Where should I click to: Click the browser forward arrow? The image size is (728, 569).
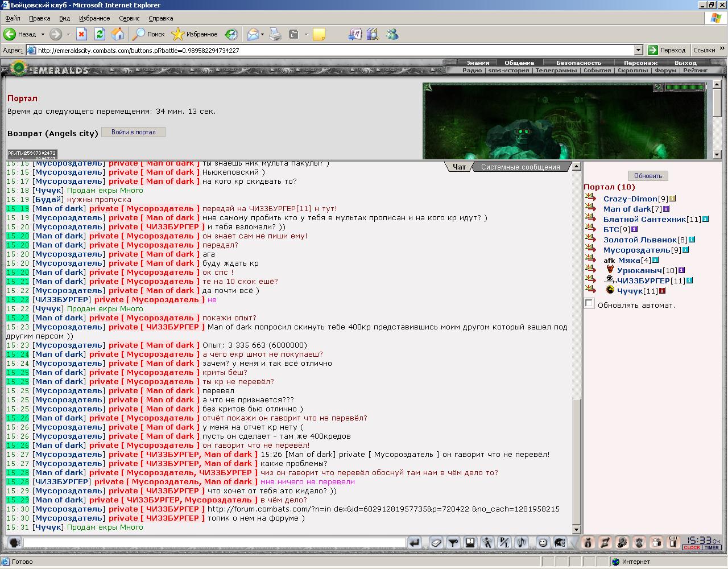56,34
